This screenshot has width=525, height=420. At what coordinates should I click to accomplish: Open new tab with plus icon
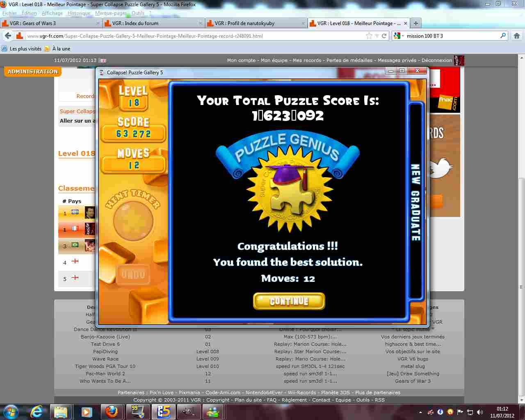(x=415, y=23)
